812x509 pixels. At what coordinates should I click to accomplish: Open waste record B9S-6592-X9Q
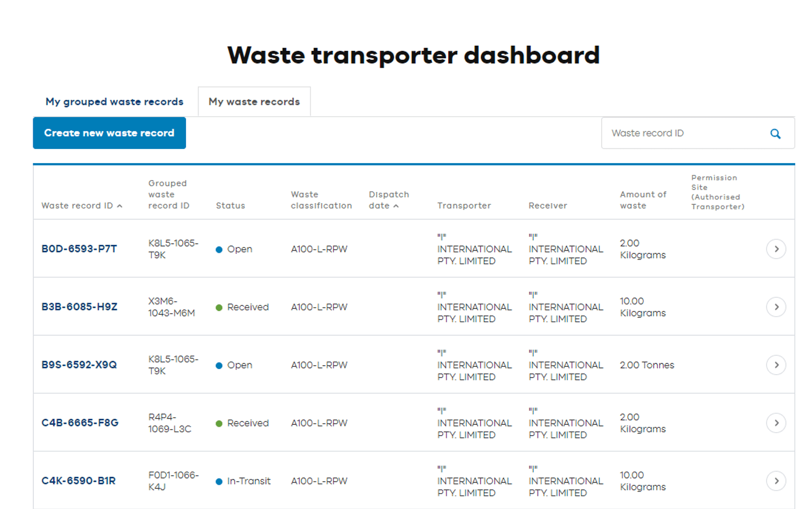click(79, 365)
